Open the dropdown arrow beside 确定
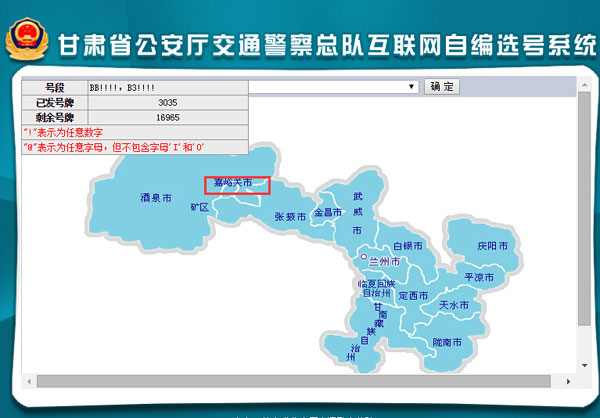The height and width of the screenshot is (418, 600). [411, 87]
